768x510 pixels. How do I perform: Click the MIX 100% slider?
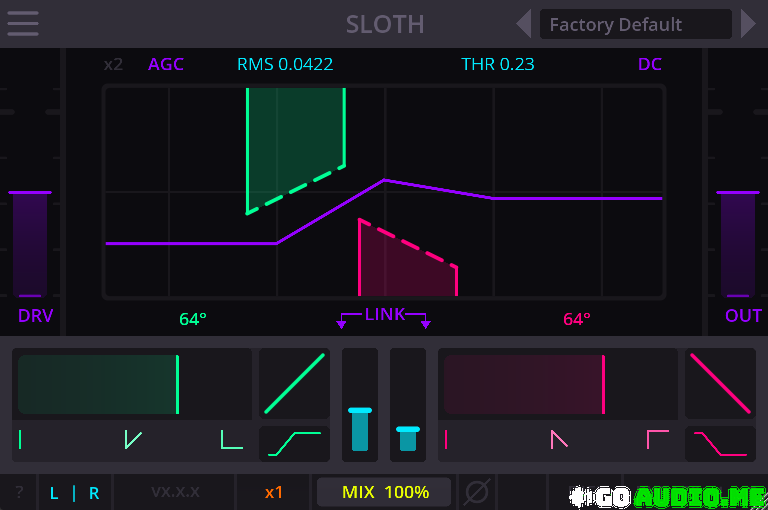click(x=384, y=492)
